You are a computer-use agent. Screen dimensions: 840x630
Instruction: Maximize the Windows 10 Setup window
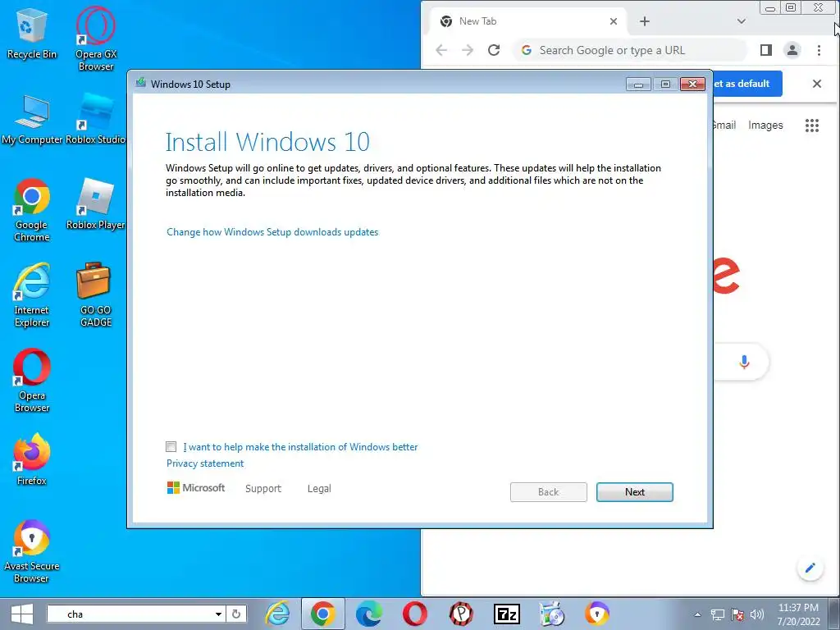click(664, 84)
